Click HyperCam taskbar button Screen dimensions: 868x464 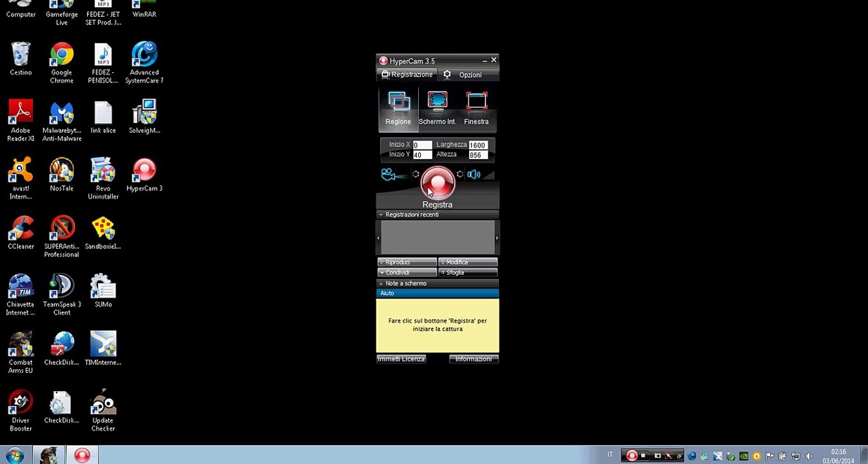pyautogui.click(x=82, y=456)
